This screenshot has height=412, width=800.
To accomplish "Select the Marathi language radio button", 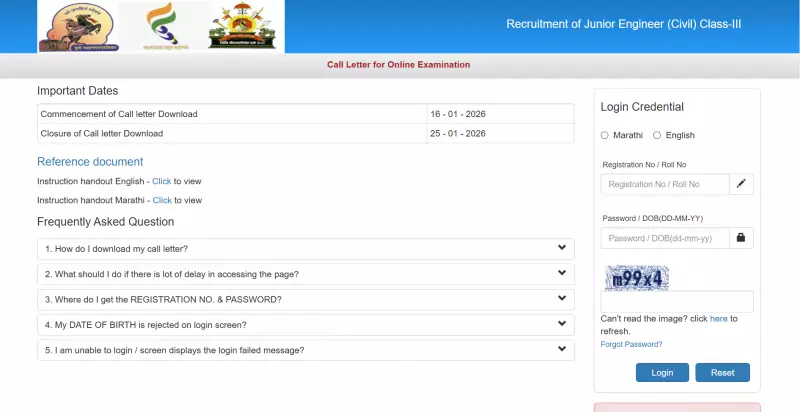I will 605,135.
